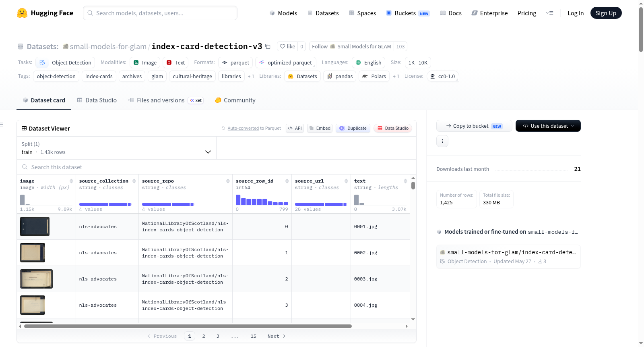This screenshot has width=644, height=347.
Task: Click the Hugging Face logo icon
Action: pyautogui.click(x=22, y=13)
